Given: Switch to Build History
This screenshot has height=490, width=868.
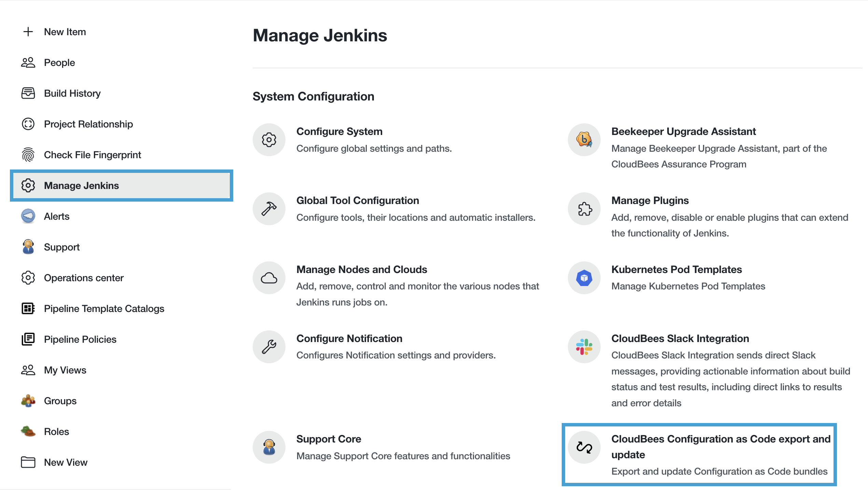Looking at the screenshot, I should [72, 93].
